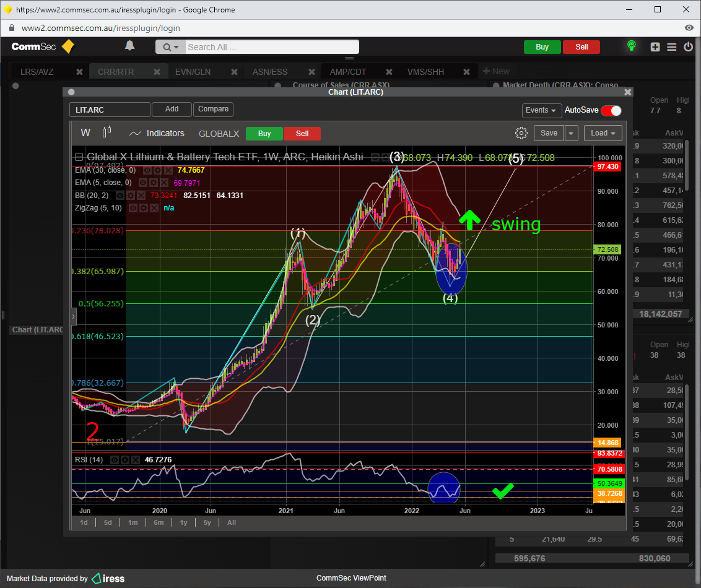Viewport: 701px width, 588px height.
Task: Open the arrow dropdown beside Save
Action: point(571,133)
